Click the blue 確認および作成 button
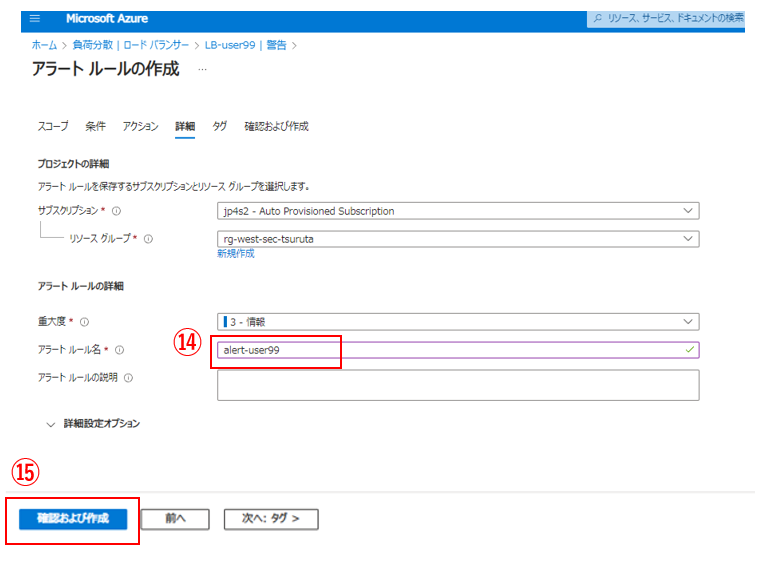The image size is (764, 562). 73,519
